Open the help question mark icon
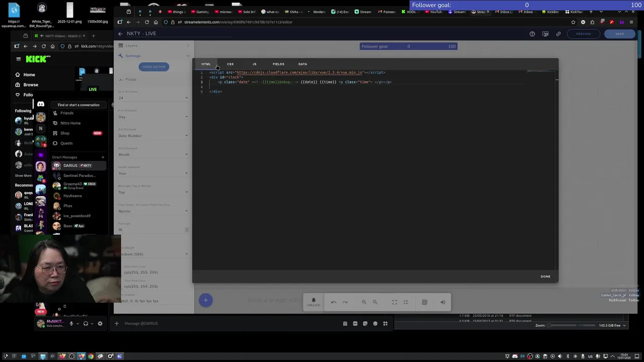The height and width of the screenshot is (362, 644). [x=532, y=34]
